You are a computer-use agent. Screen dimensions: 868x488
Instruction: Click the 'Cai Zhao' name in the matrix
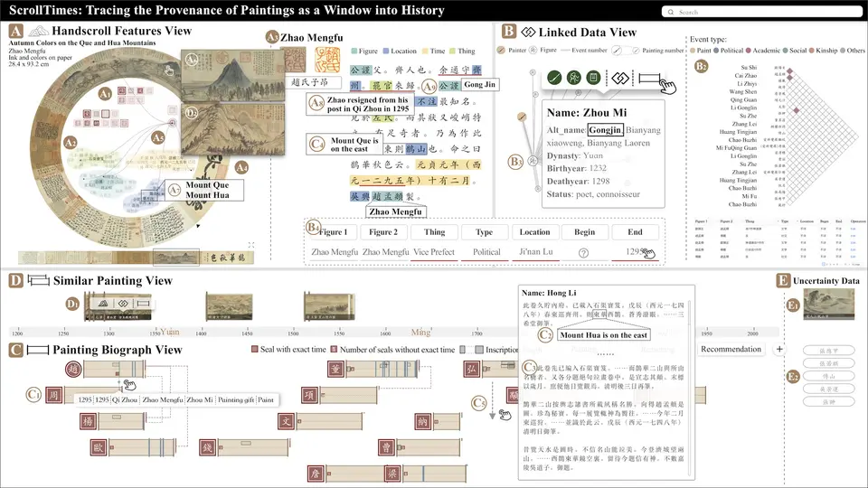746,75
